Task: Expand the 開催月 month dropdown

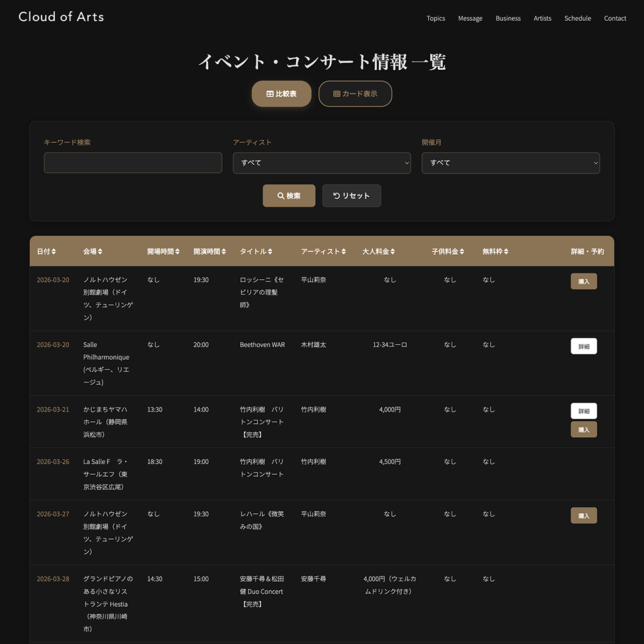Action: tap(510, 163)
